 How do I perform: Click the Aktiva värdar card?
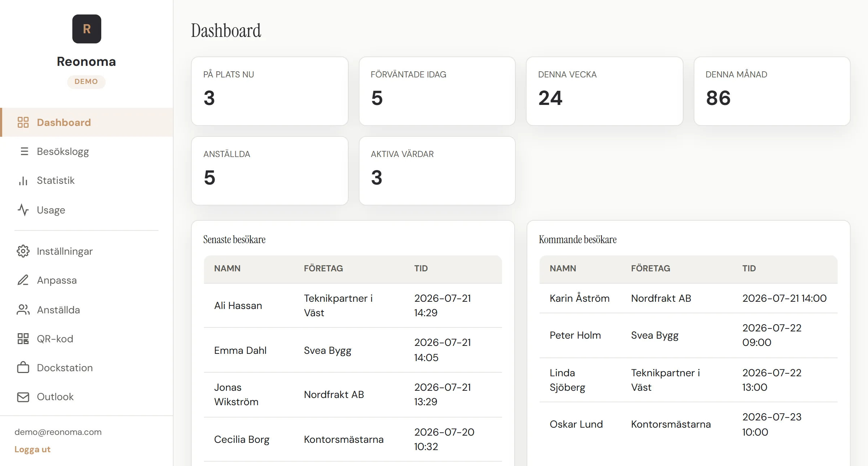click(437, 171)
